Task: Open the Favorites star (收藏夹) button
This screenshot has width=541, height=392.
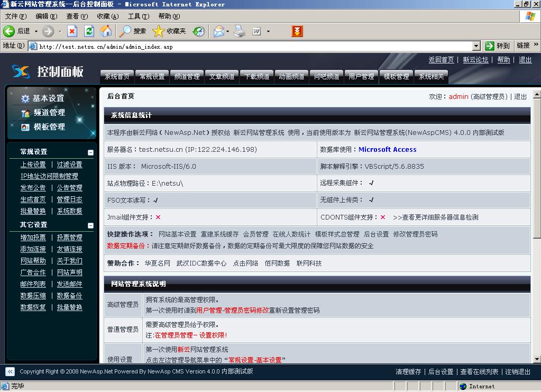Action: tap(169, 31)
